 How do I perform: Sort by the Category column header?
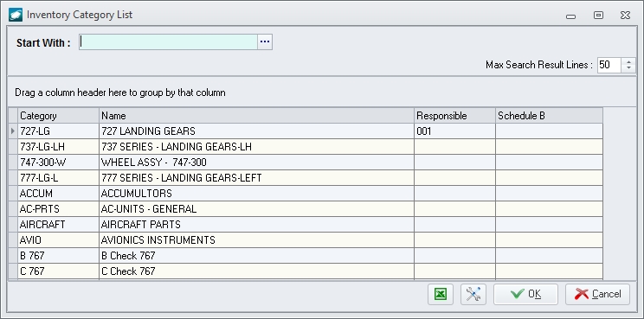pos(58,116)
